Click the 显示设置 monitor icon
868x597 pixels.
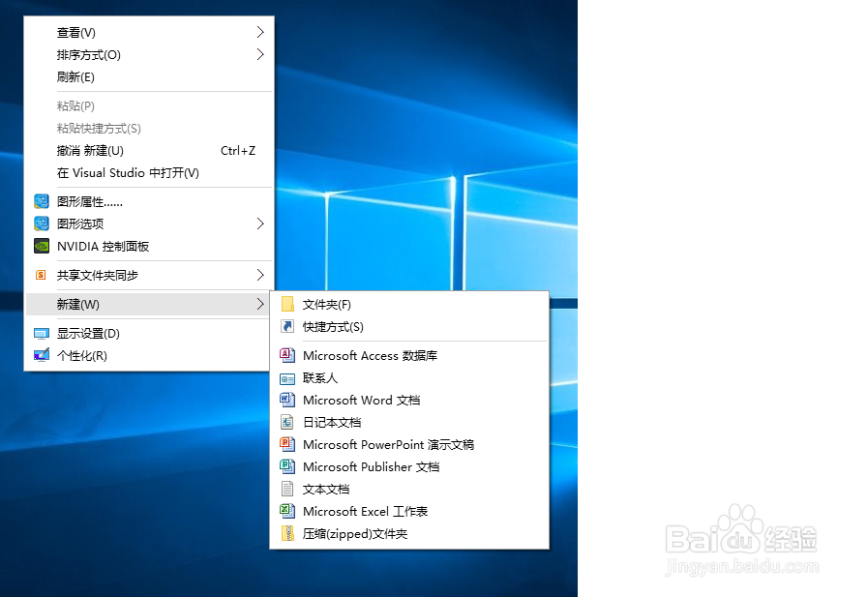(x=41, y=333)
